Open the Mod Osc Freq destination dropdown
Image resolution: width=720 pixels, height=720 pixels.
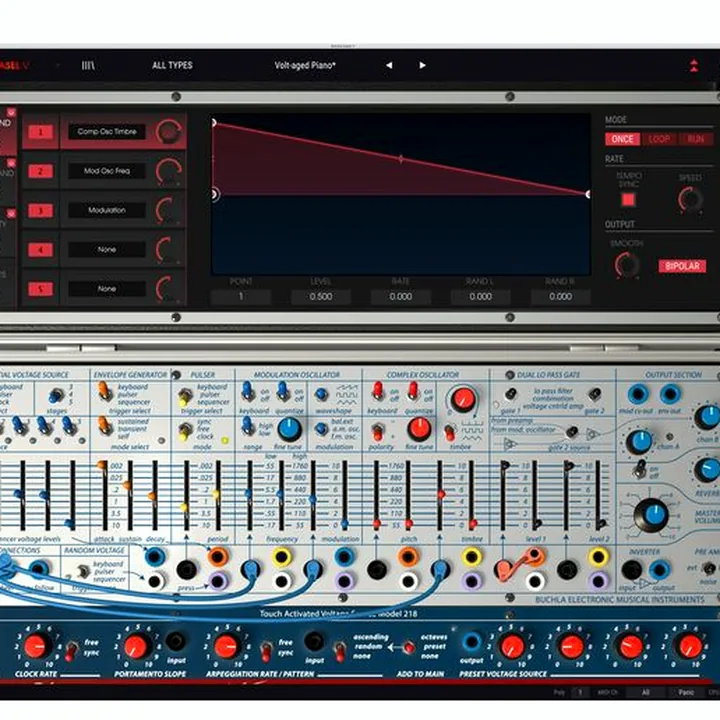(107, 171)
